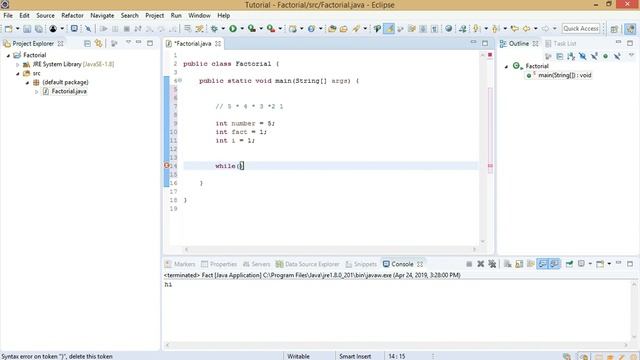
Task: Click the Back navigation arrow icon
Action: (x=527, y=29)
